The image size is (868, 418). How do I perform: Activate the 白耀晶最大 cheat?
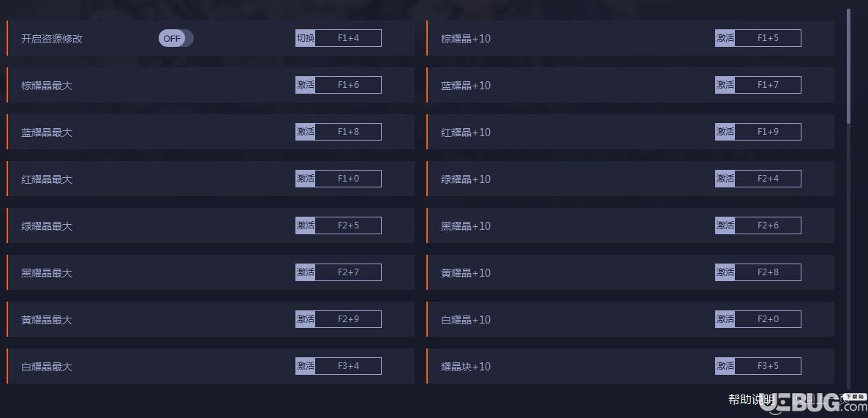point(305,366)
